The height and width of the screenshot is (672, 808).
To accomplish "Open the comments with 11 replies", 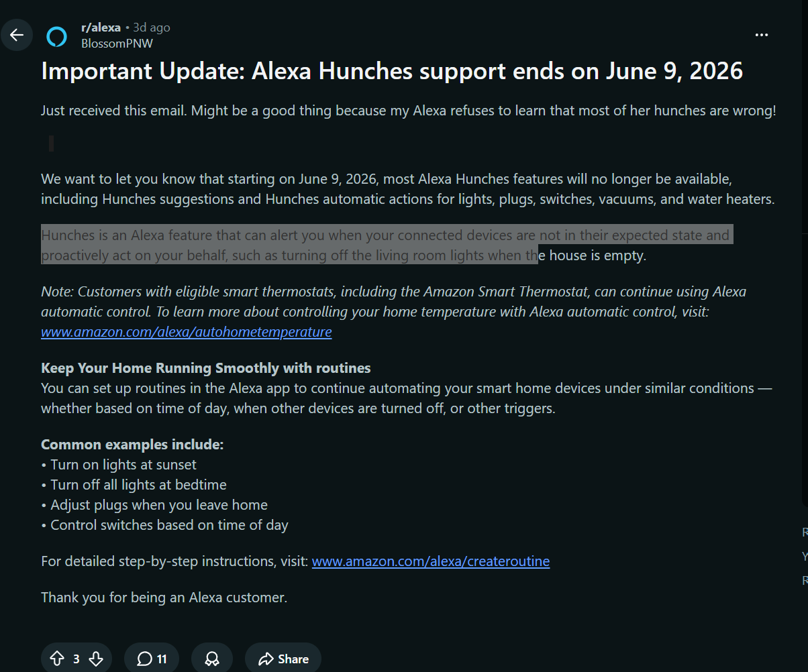I will tap(152, 659).
